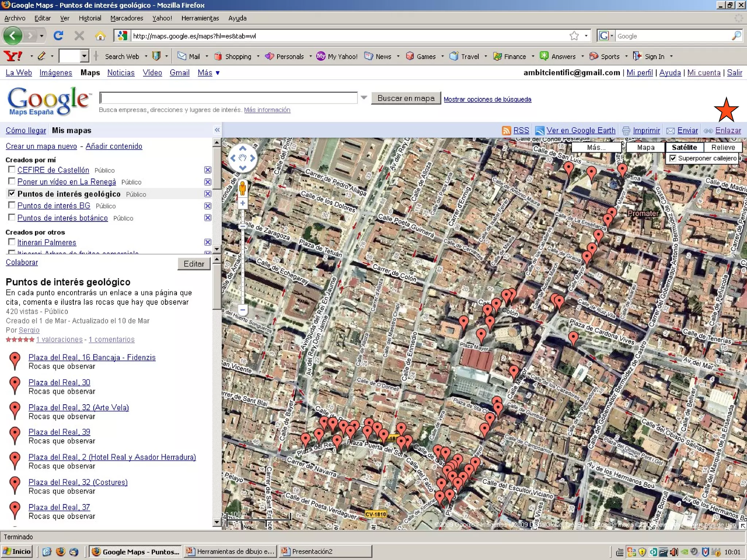747x560 pixels.
Task: Click the Buscar en mapa button
Action: coord(406,98)
